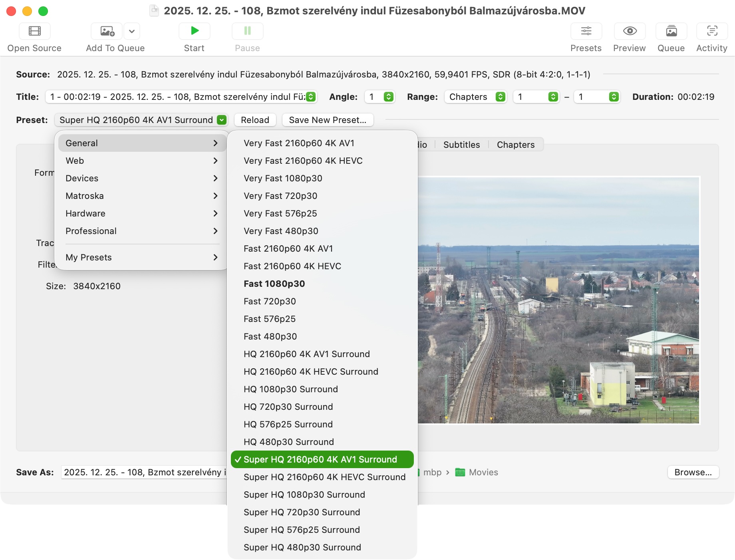735x560 pixels.
Task: Open the Activity log icon
Action: [712, 31]
